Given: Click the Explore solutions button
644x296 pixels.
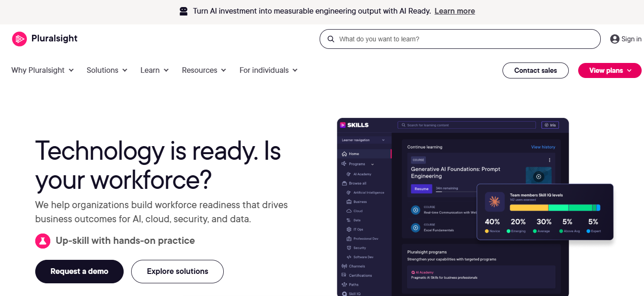Looking at the screenshot, I should point(177,272).
